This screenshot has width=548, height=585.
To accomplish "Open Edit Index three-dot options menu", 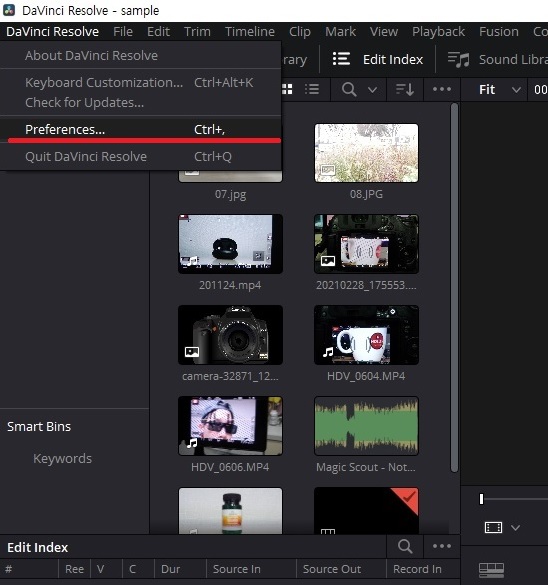I will pos(442,547).
